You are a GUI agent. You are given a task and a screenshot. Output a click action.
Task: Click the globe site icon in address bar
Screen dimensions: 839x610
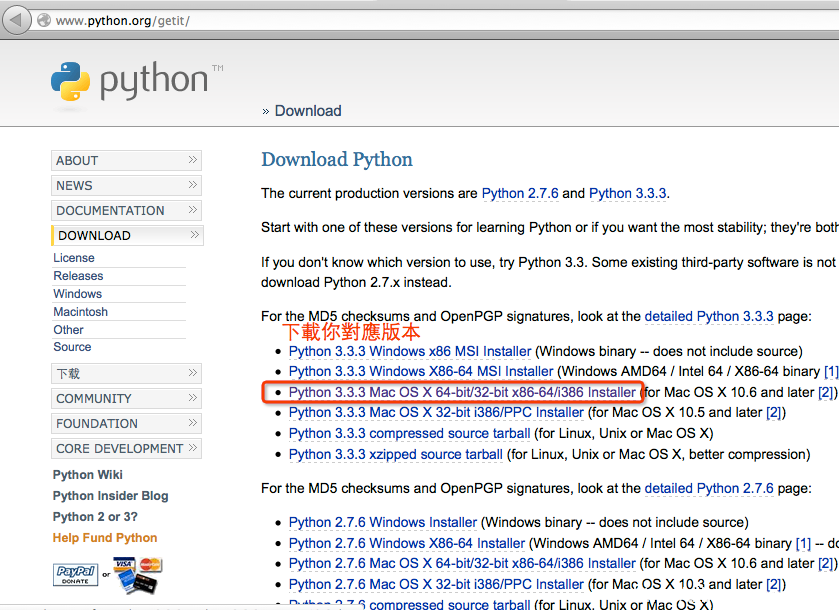click(x=44, y=20)
